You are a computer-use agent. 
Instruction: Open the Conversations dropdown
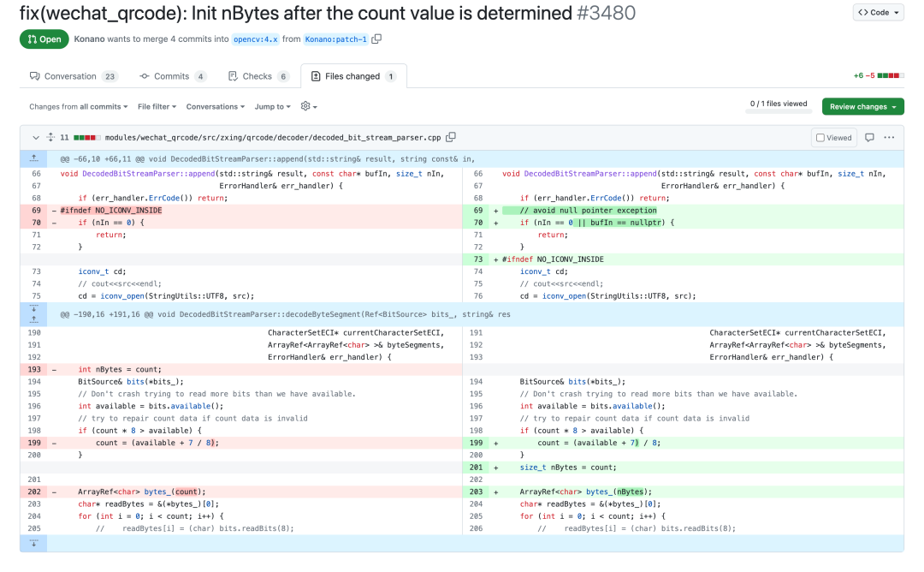point(215,107)
